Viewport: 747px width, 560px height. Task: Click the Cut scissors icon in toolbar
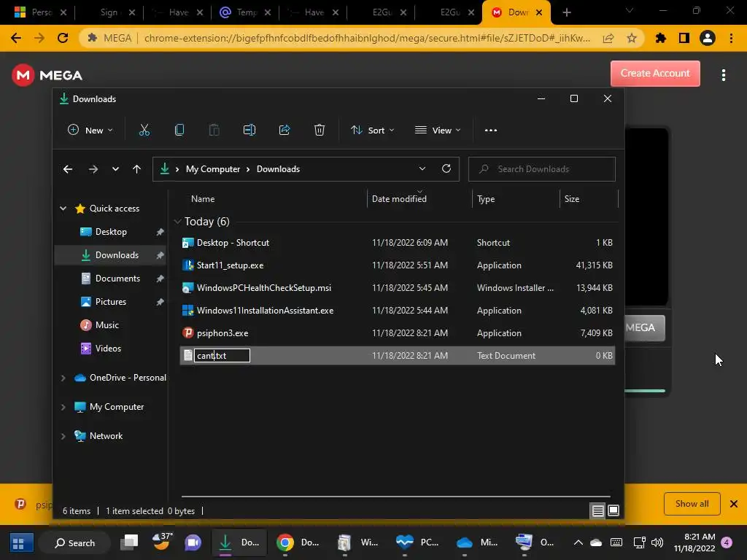[144, 130]
